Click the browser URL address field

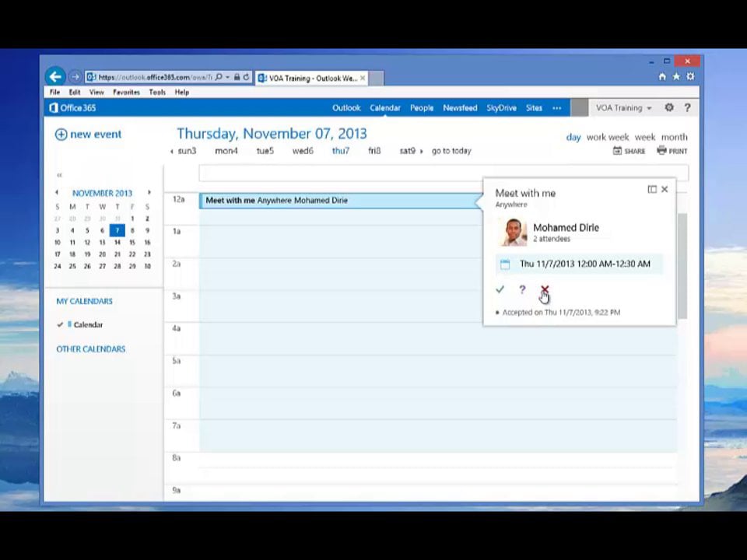pos(155,77)
